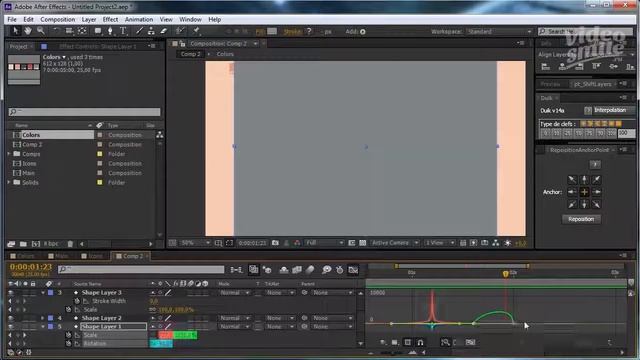
Task: Click the Fill color swatch
Action: [272, 31]
